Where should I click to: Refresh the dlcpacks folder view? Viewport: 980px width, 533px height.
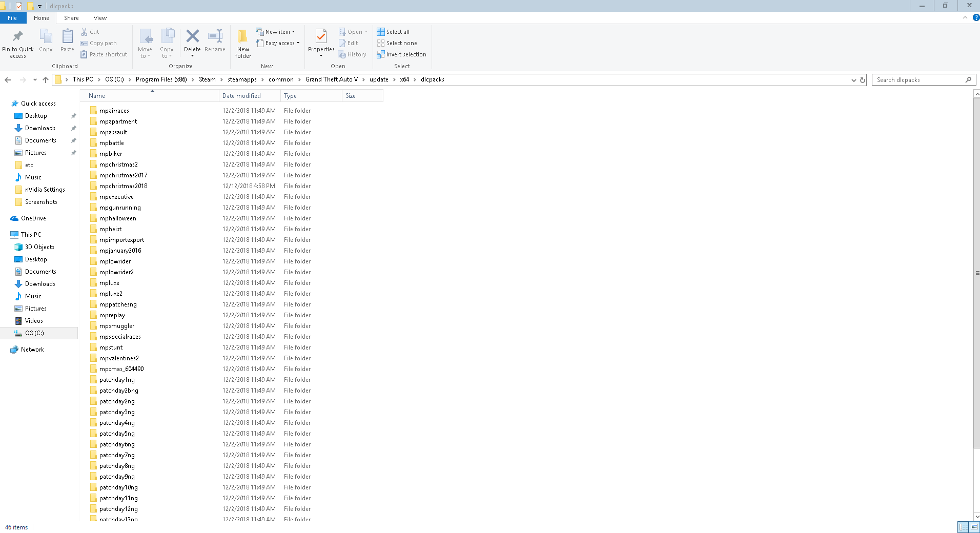[x=863, y=80]
